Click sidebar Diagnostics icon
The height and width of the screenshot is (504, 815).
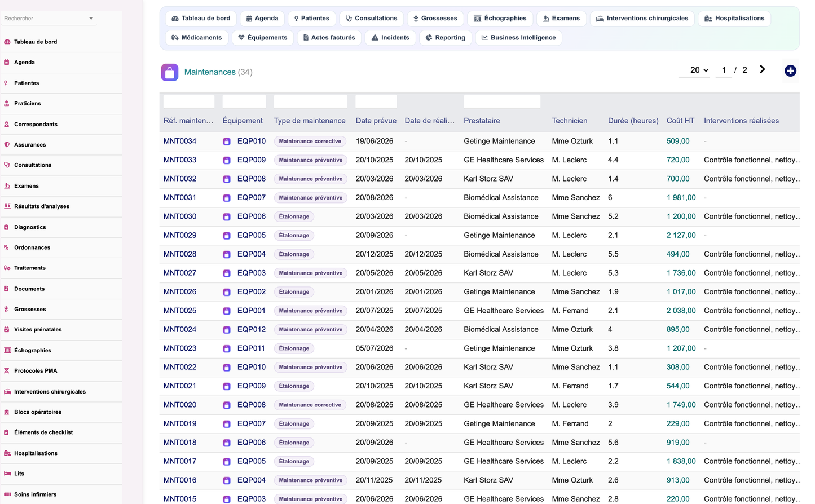tap(7, 227)
